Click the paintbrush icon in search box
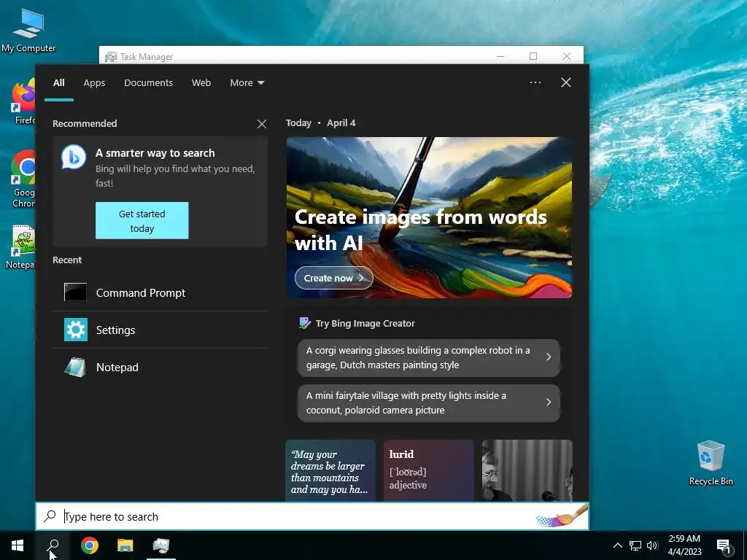 click(561, 517)
